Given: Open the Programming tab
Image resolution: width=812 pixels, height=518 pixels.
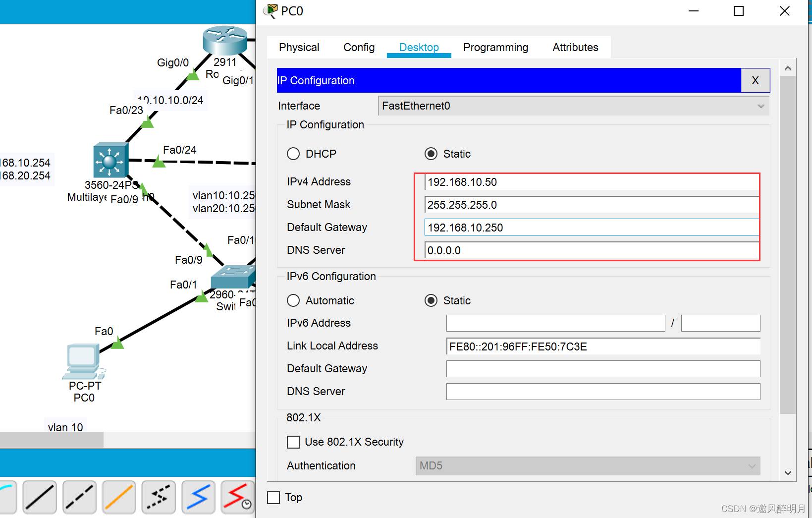Looking at the screenshot, I should click(x=495, y=48).
